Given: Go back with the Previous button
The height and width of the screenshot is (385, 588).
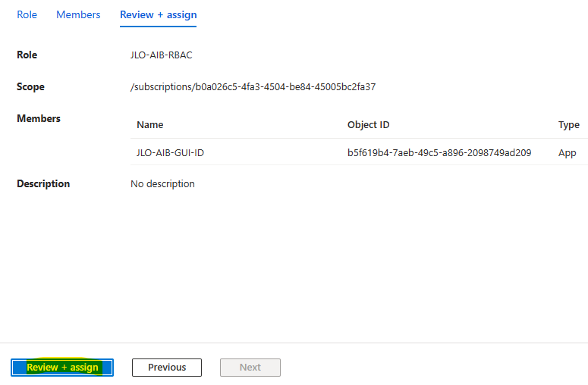Looking at the screenshot, I should (167, 368).
